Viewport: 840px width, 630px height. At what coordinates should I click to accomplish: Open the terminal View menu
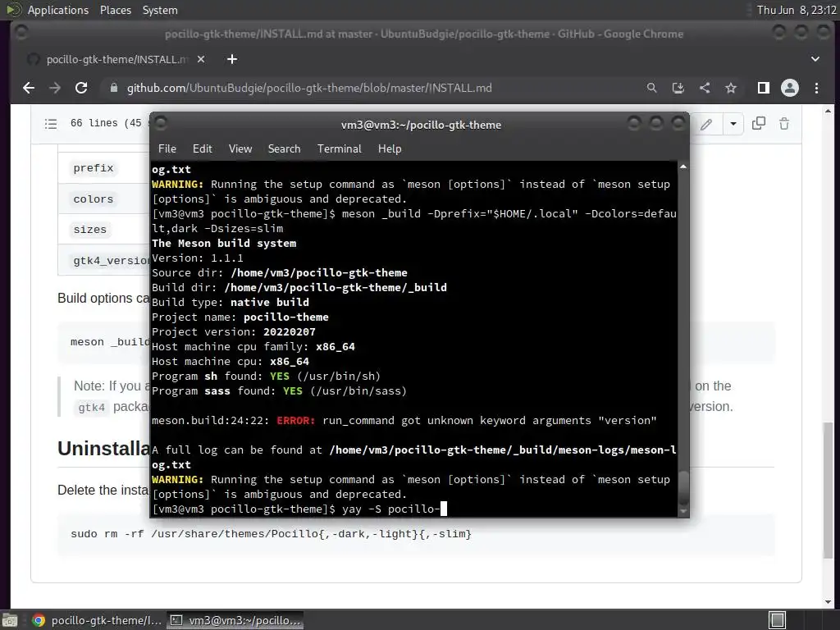click(x=240, y=149)
